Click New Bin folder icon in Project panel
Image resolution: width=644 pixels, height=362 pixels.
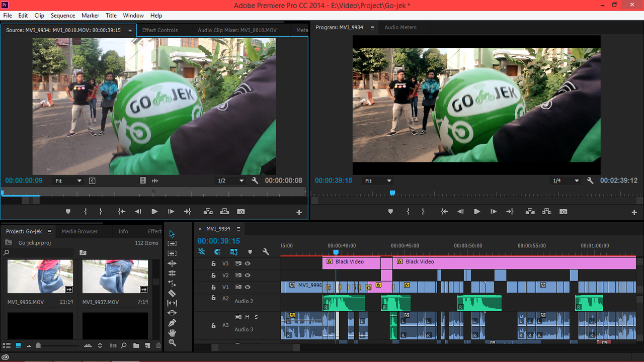tap(136, 345)
